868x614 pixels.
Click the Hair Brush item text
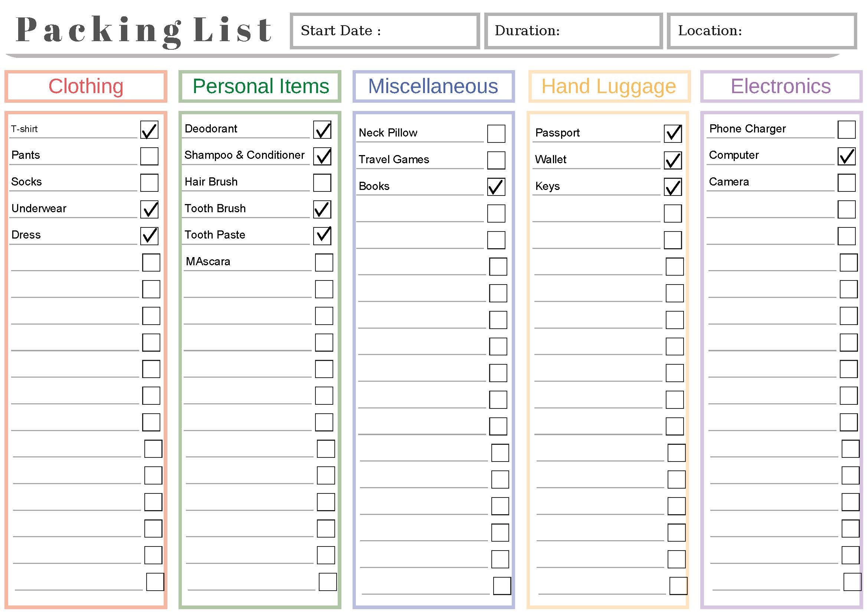[211, 182]
